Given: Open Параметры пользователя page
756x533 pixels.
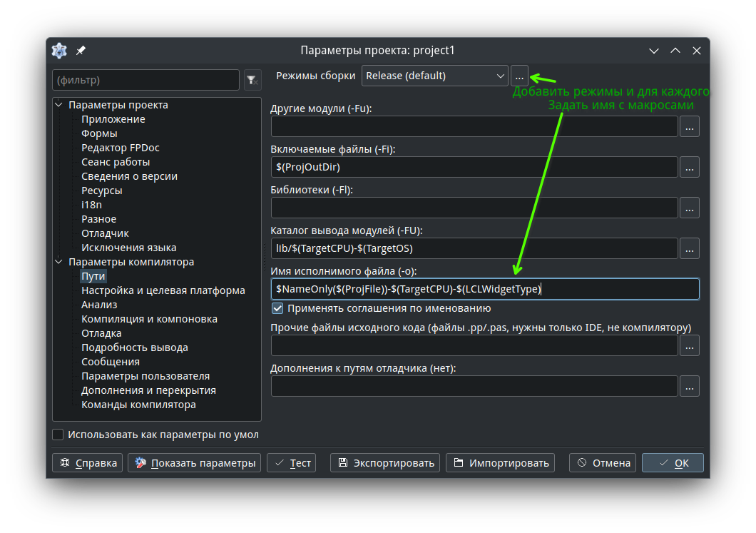Looking at the screenshot, I should pos(145,376).
